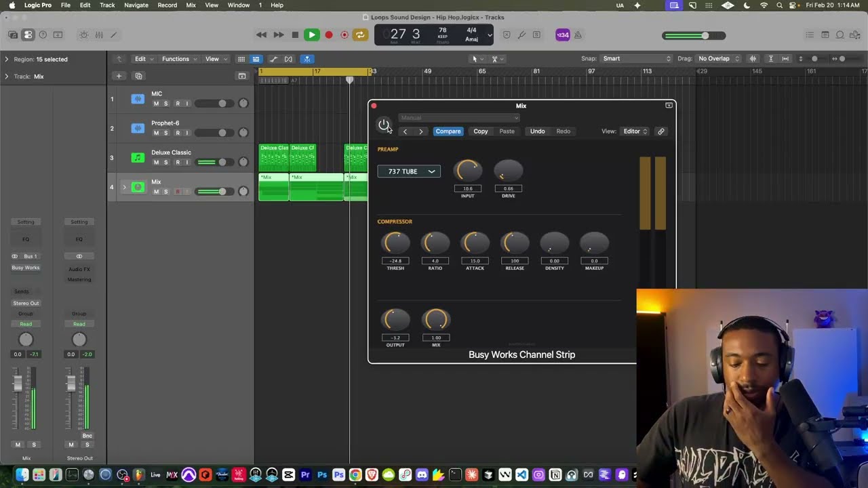Open the Snap Smart dropdown
868x488 pixels.
[x=637, y=59]
